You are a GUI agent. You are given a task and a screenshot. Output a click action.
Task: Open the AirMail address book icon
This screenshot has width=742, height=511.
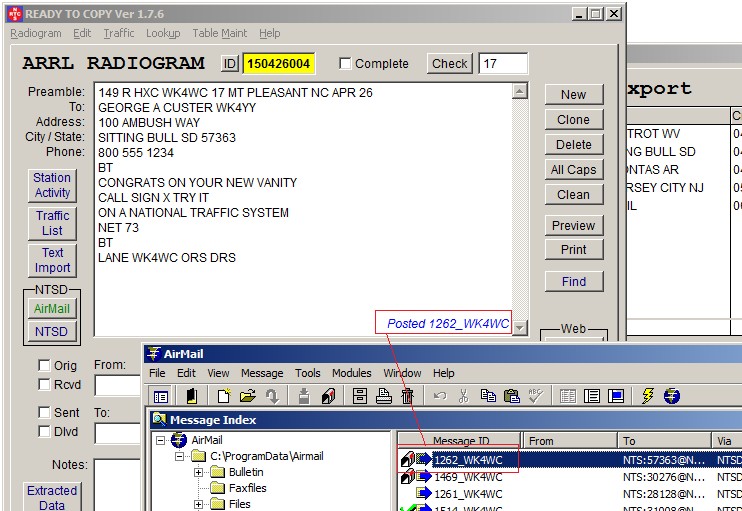(192, 396)
